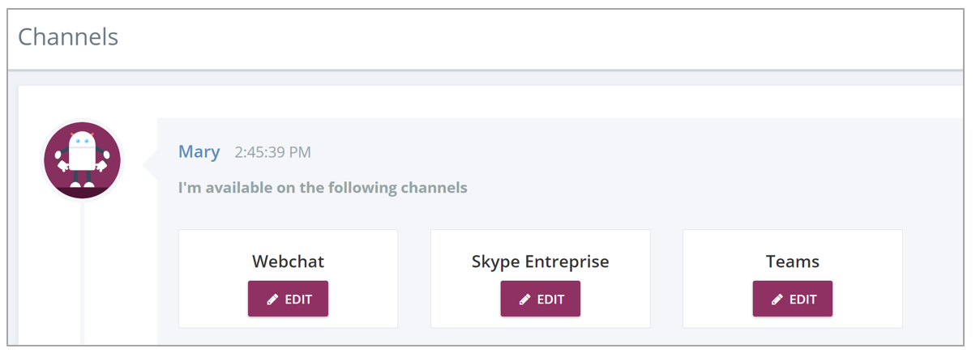The width and height of the screenshot is (980, 357).
Task: Edit the Teams channel
Action: click(793, 299)
